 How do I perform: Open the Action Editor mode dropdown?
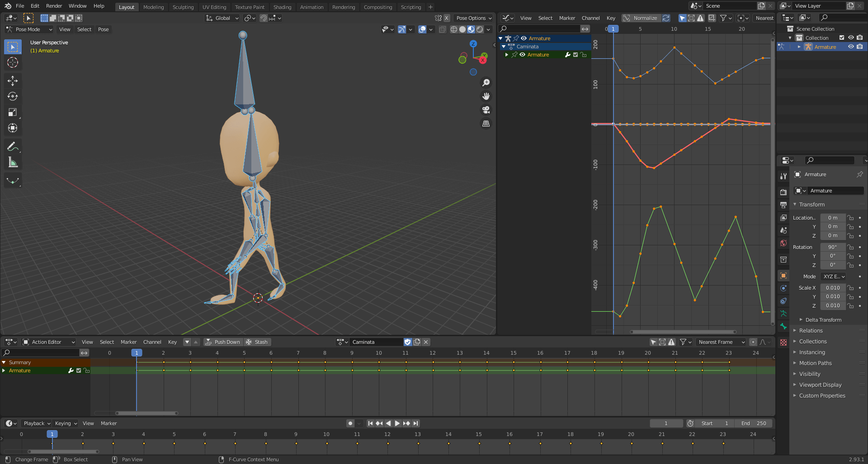[x=49, y=342]
